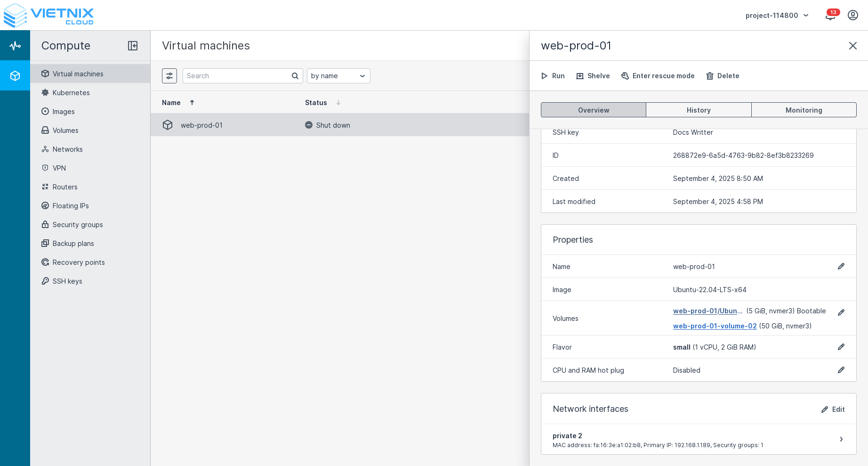The height and width of the screenshot is (466, 868).
Task: Select Kubernetes in the Compute sidebar
Action: [71, 93]
